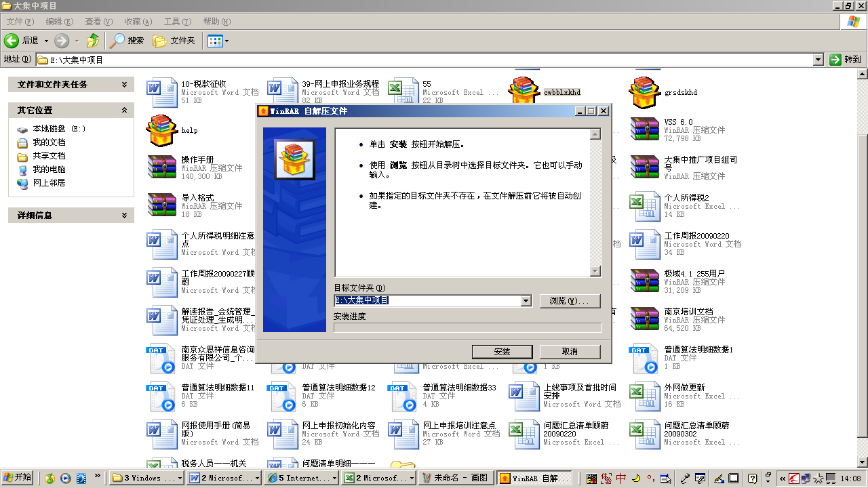Screen dimensions: 868x488
Task: Expand the 文件和文件夹任务 panel
Action: [x=124, y=85]
